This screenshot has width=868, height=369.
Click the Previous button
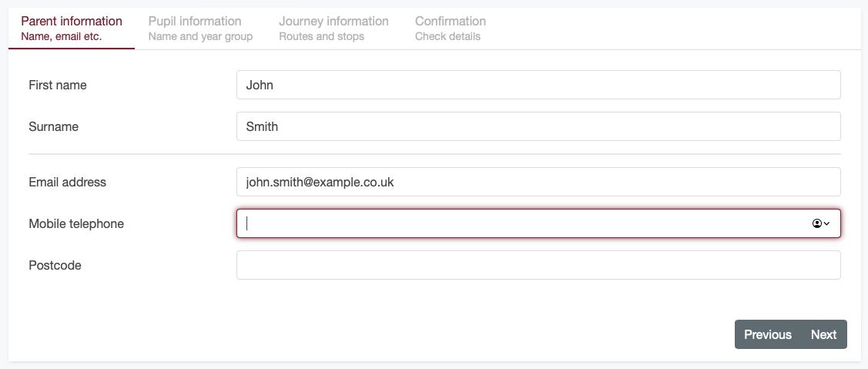pyautogui.click(x=767, y=334)
